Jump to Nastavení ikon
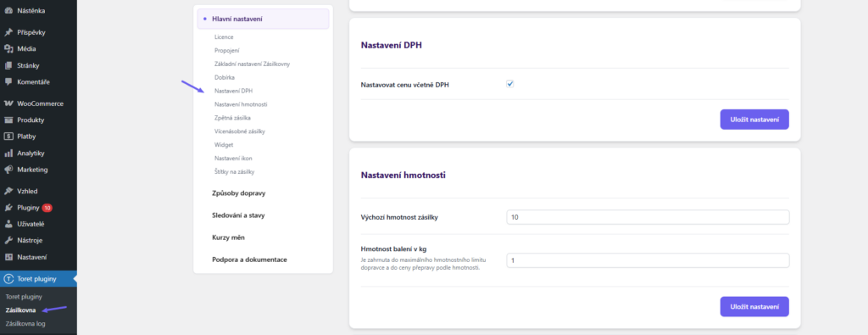The width and height of the screenshot is (868, 335). 233,159
